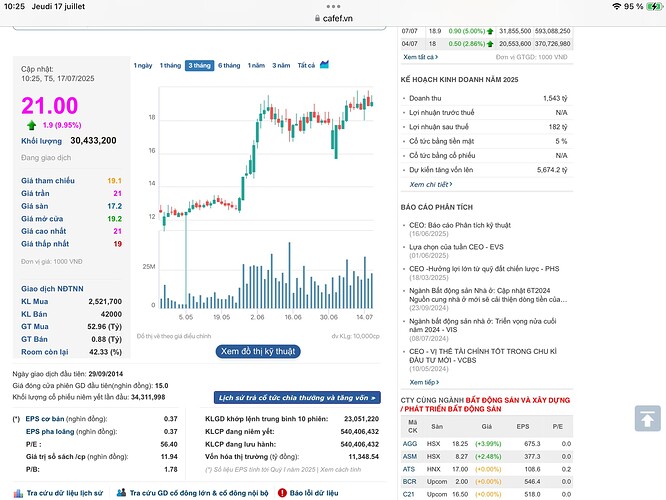Click the Khối lượng value 30,433,200

(93, 141)
